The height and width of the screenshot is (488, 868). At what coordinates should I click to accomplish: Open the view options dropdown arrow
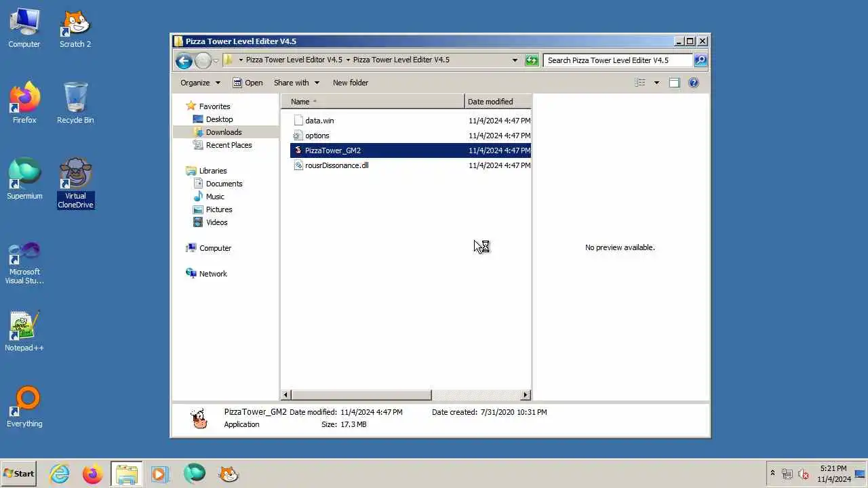point(656,83)
